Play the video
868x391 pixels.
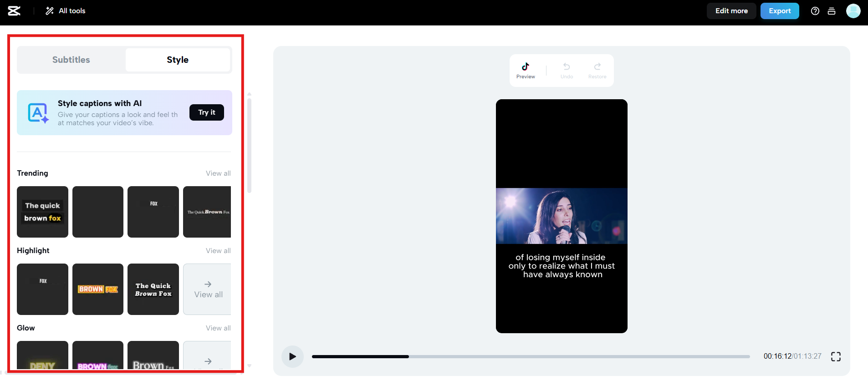pyautogui.click(x=292, y=356)
